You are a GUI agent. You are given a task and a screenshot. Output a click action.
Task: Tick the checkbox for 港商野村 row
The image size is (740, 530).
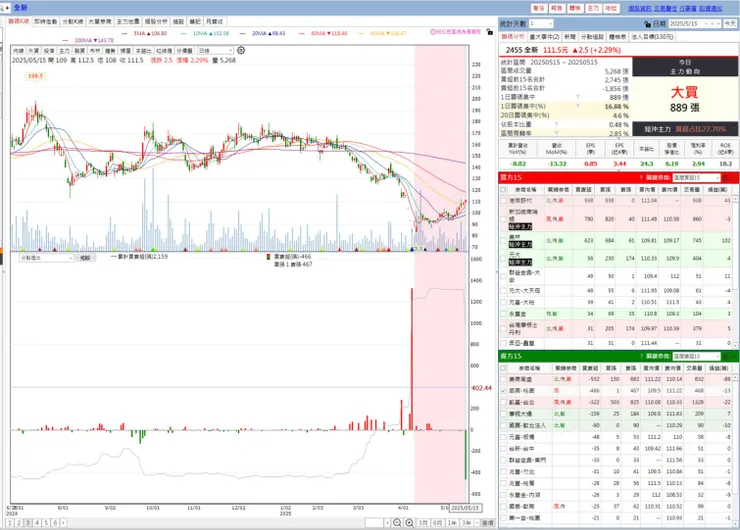click(503, 201)
